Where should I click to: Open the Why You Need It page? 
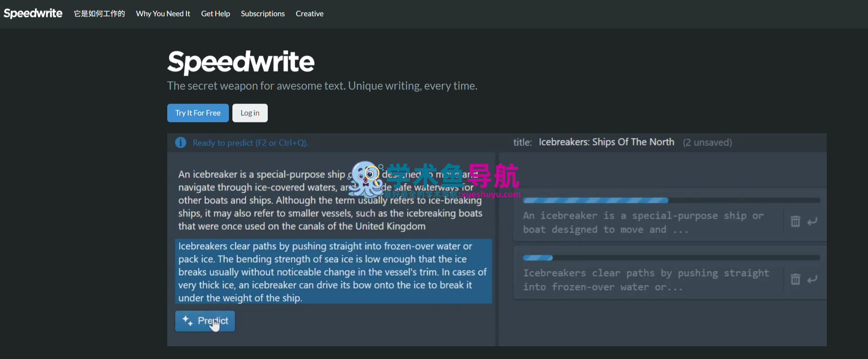pyautogui.click(x=163, y=14)
